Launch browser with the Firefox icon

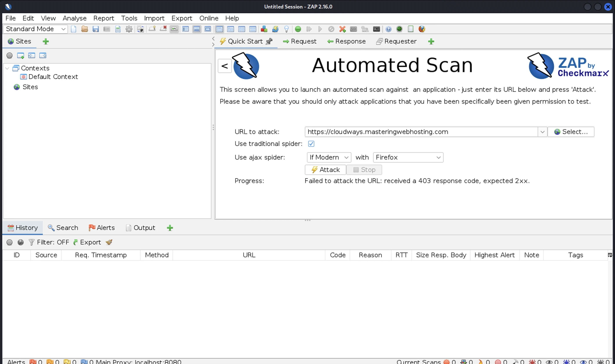(x=422, y=29)
